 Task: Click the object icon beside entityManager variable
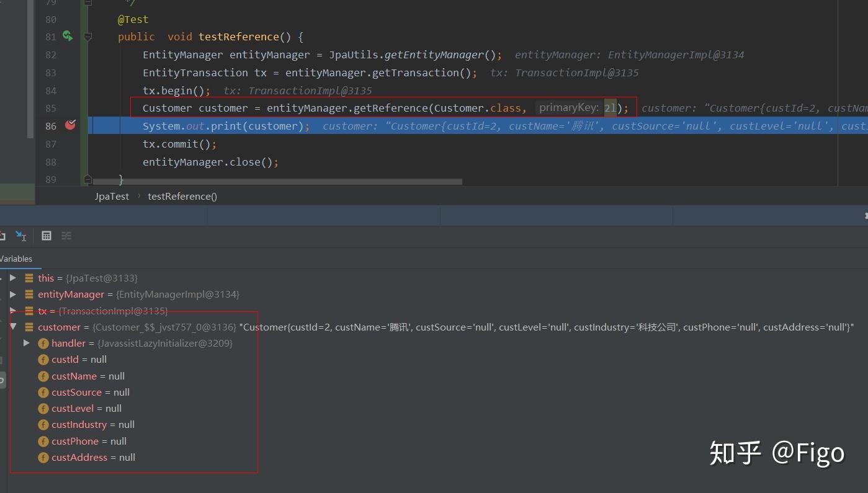(29, 294)
